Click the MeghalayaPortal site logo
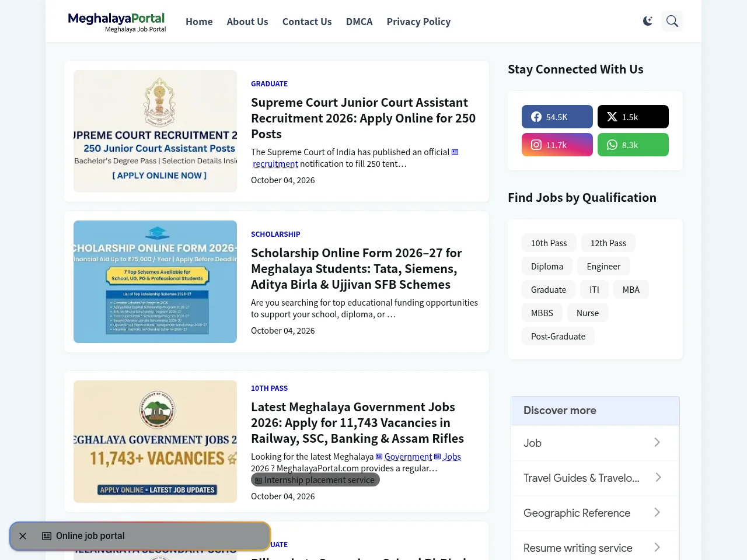Viewport: 747px width, 560px height. 117,22
